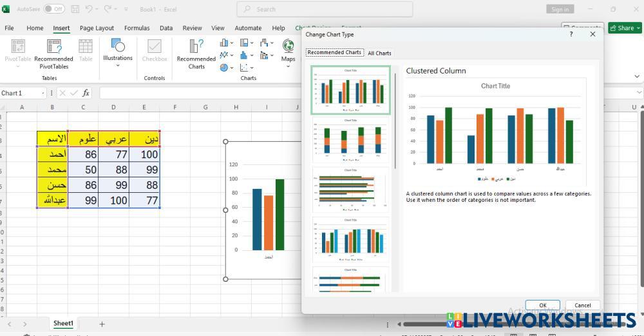Select the clustered bar chart thumbnail

point(350,190)
